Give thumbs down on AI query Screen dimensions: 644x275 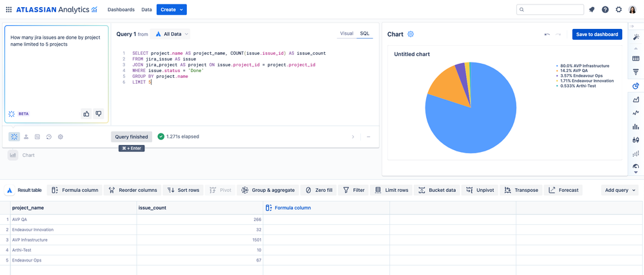tap(98, 114)
